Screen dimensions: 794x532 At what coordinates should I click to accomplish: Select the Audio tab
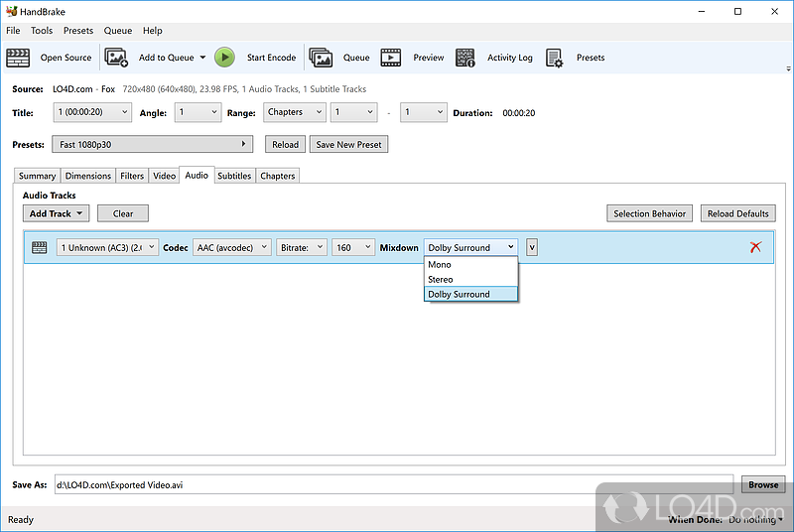tap(197, 175)
